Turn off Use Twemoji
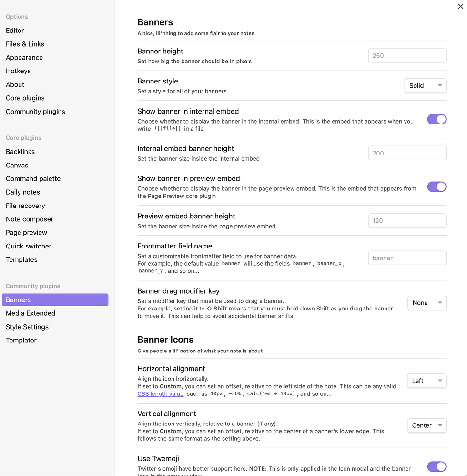 coord(437,466)
